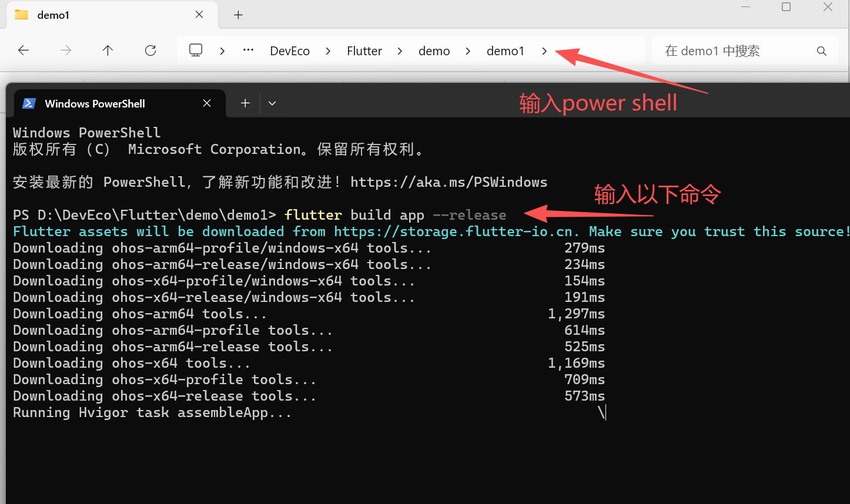The image size is (850, 504).
Task: Open a new terminal tab
Action: tap(245, 103)
